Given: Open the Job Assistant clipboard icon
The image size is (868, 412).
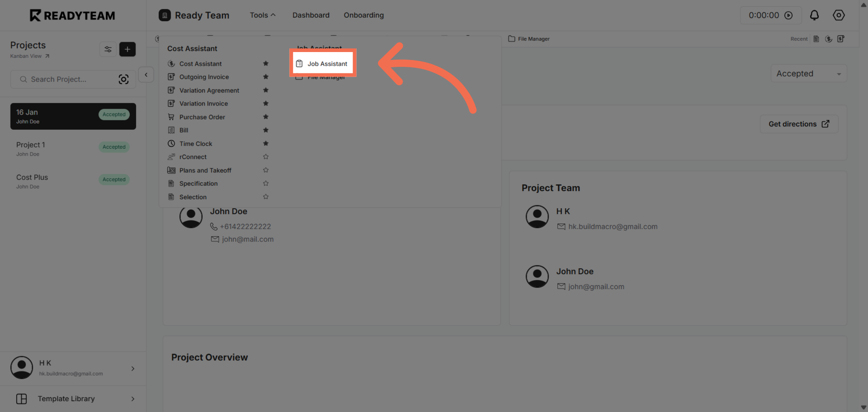Looking at the screenshot, I should (x=299, y=63).
